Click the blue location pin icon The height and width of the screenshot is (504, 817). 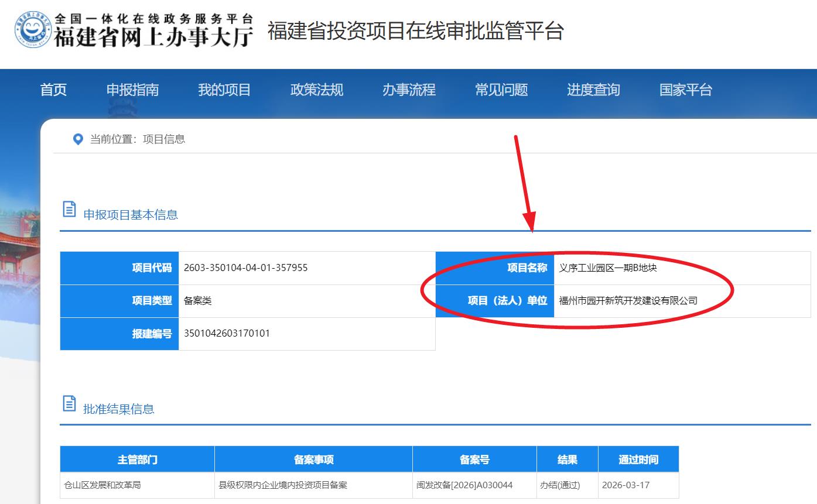(x=78, y=139)
